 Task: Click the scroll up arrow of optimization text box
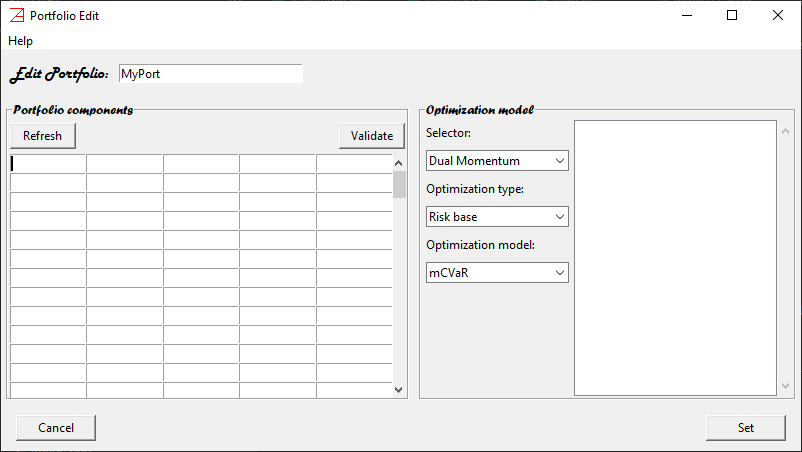click(786, 131)
